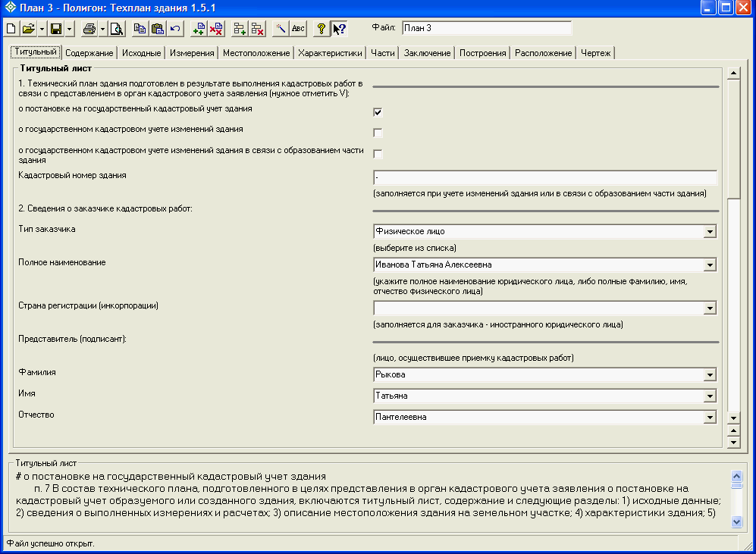Open the Части tab

(x=383, y=53)
